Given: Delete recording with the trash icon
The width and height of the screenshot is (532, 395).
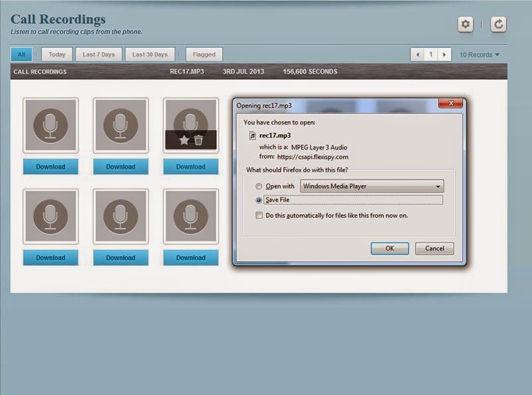Looking at the screenshot, I should (x=198, y=140).
